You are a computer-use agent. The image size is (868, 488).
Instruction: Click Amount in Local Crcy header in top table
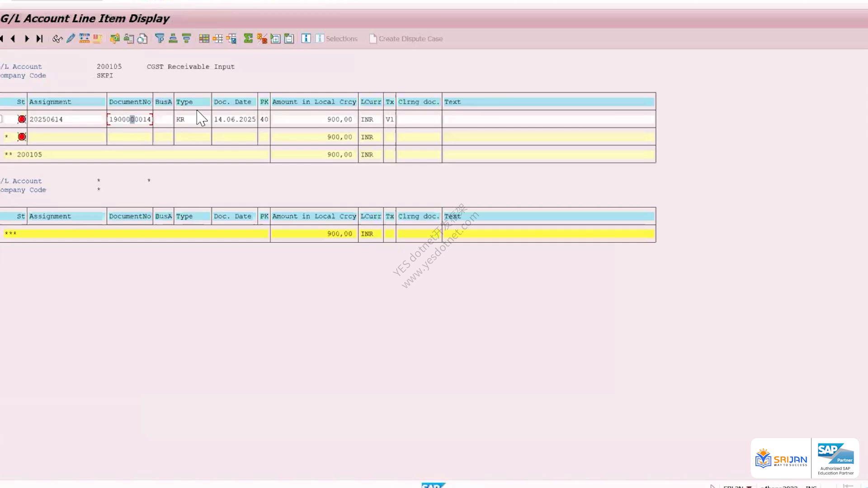tap(314, 102)
